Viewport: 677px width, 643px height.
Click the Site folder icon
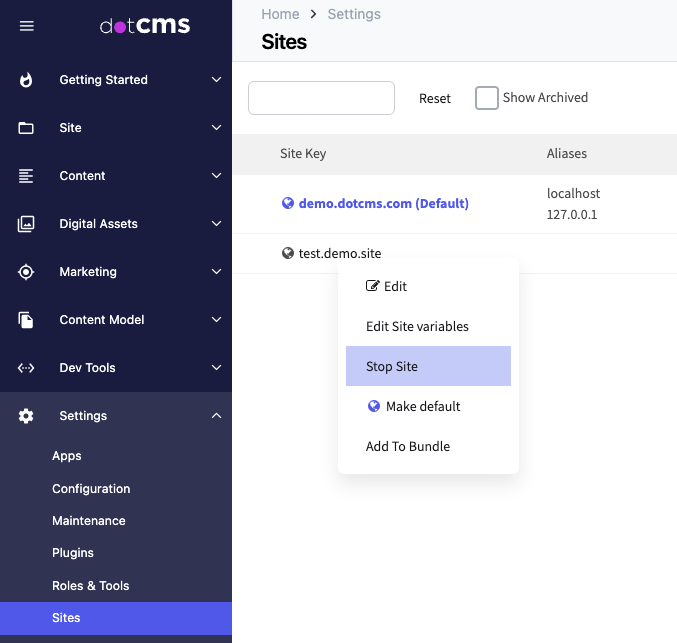coord(26,128)
